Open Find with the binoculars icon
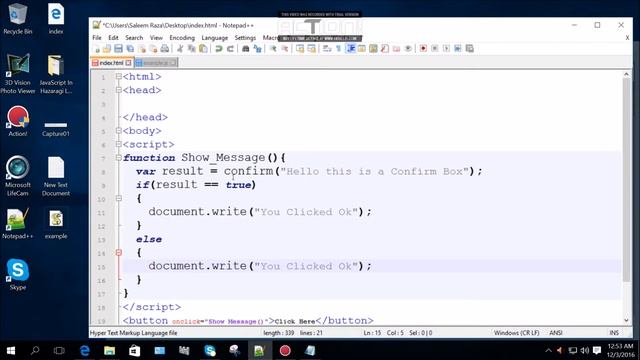Screen dimensions: 640x360 246,49
